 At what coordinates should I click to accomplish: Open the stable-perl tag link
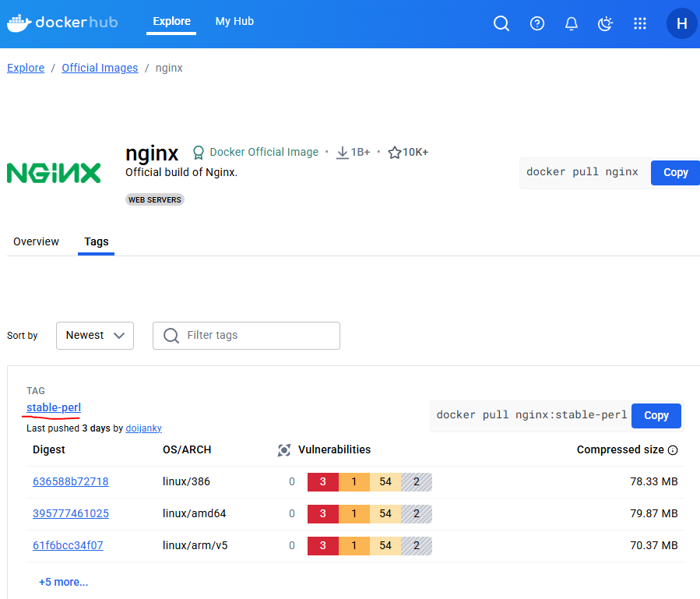pyautogui.click(x=54, y=407)
